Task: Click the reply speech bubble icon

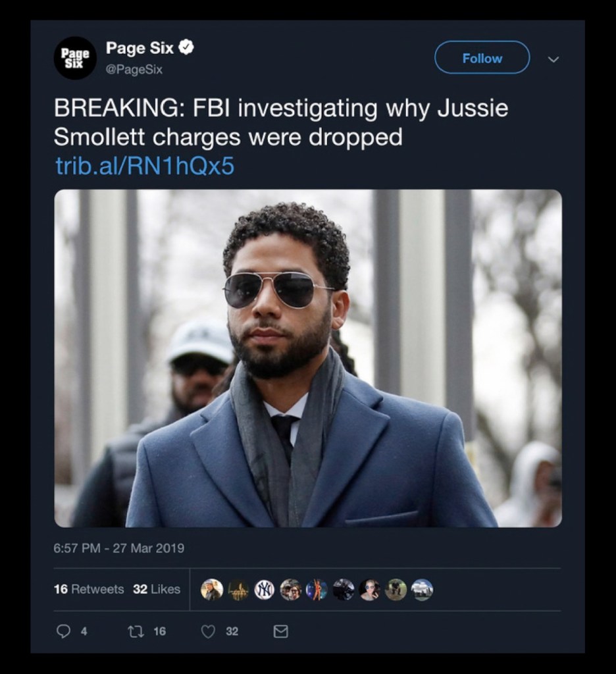Action: pyautogui.click(x=64, y=631)
